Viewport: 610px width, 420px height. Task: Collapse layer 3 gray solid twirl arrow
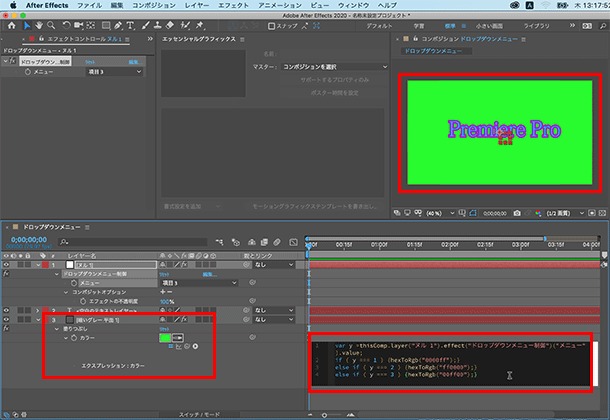[38, 320]
